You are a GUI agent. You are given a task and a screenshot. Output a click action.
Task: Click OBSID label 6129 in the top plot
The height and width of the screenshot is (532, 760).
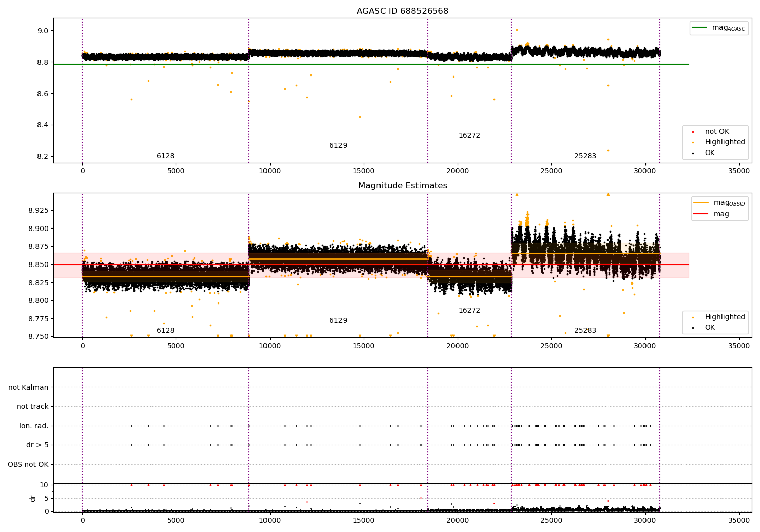click(338, 145)
